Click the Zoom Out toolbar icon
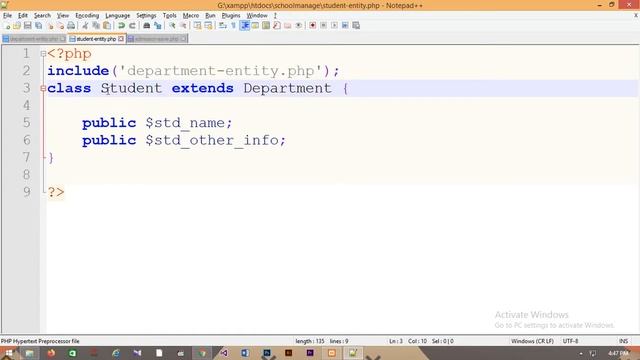 [x=183, y=26]
